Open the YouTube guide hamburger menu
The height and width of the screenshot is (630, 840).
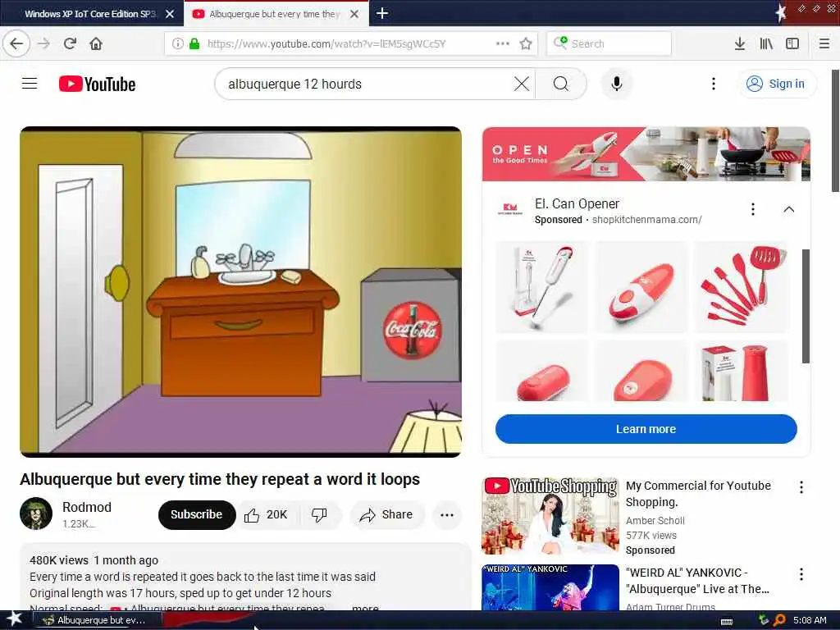30,84
